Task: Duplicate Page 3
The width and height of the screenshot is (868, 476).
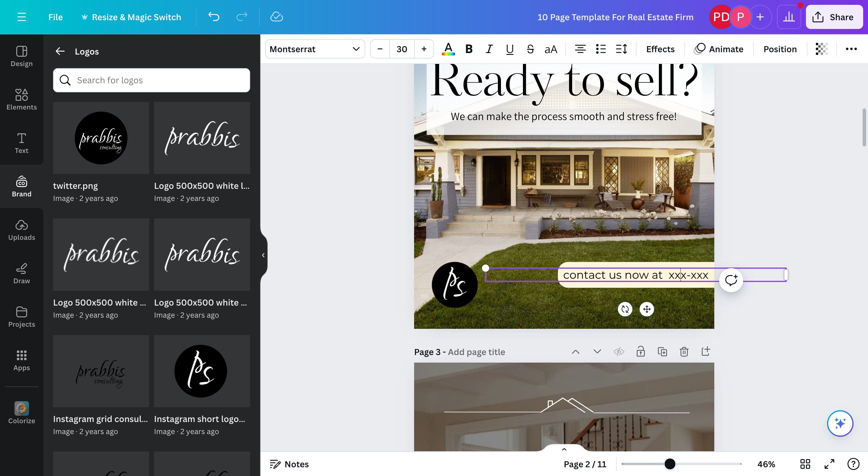Action: [x=662, y=352]
